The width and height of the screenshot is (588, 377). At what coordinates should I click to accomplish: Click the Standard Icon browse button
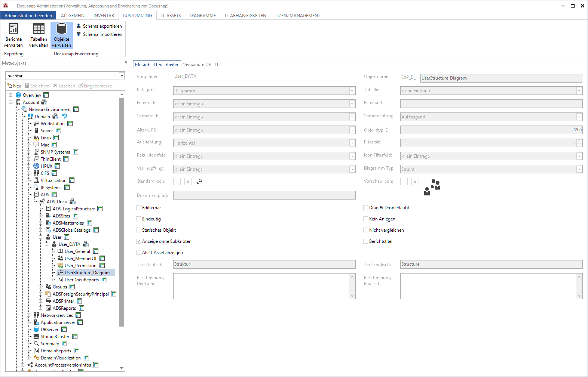point(177,182)
